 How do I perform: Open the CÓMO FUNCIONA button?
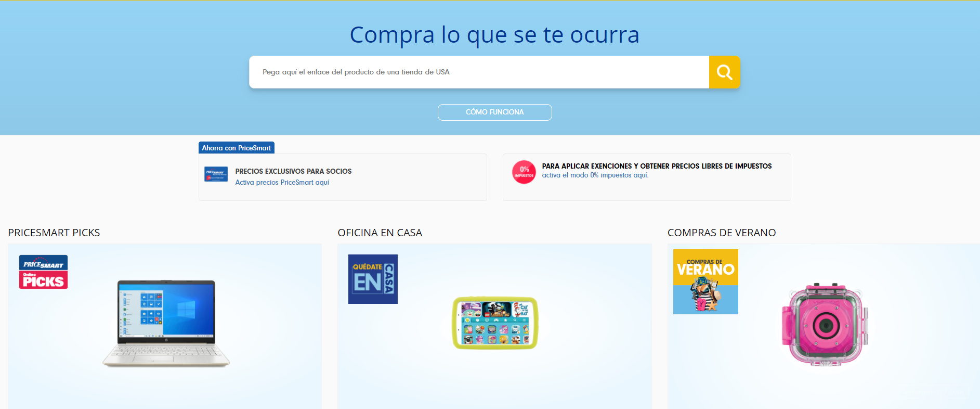495,112
